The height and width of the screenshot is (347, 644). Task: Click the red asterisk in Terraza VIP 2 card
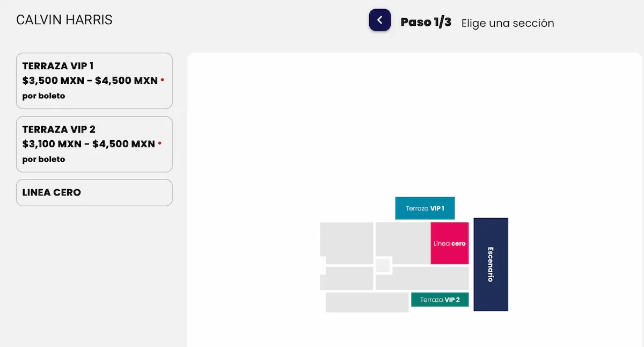click(159, 144)
